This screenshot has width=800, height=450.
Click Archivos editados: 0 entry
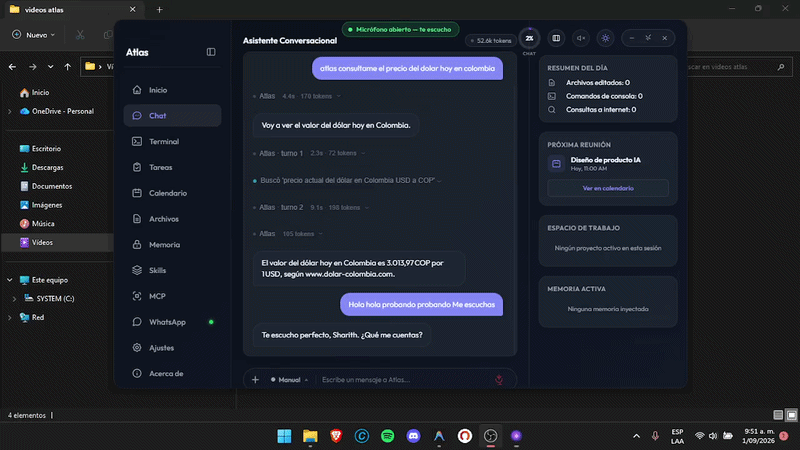597,83
